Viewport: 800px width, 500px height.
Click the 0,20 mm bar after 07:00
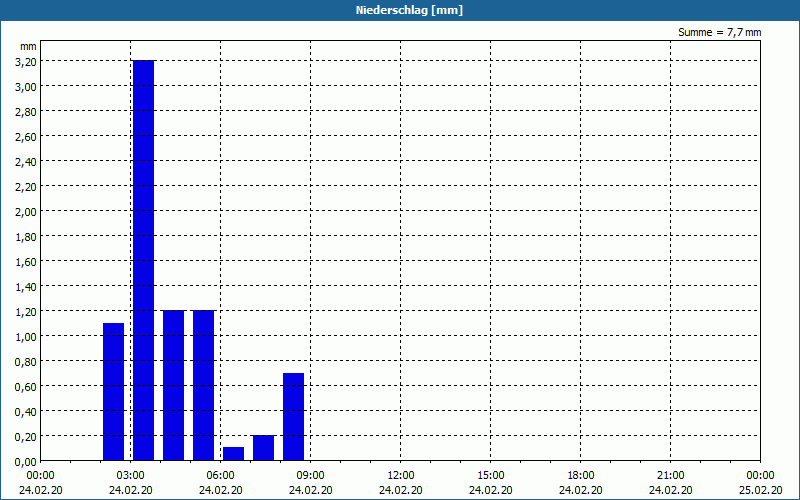point(263,448)
